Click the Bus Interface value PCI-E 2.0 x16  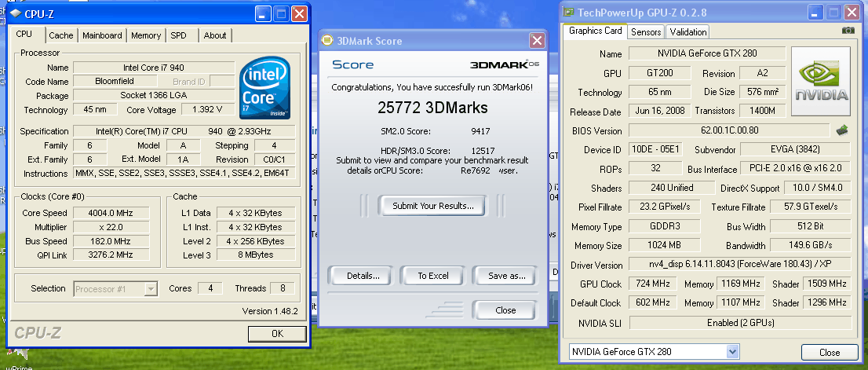(x=795, y=169)
